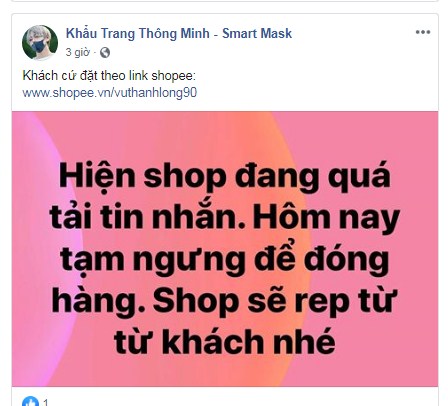Click the "từ khách nhé" bottom line

point(224,341)
